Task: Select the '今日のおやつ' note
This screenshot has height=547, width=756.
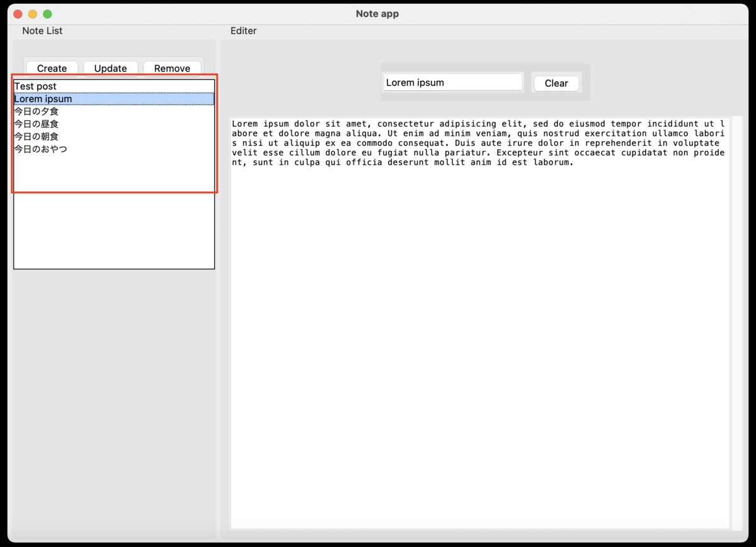Action: 114,149
